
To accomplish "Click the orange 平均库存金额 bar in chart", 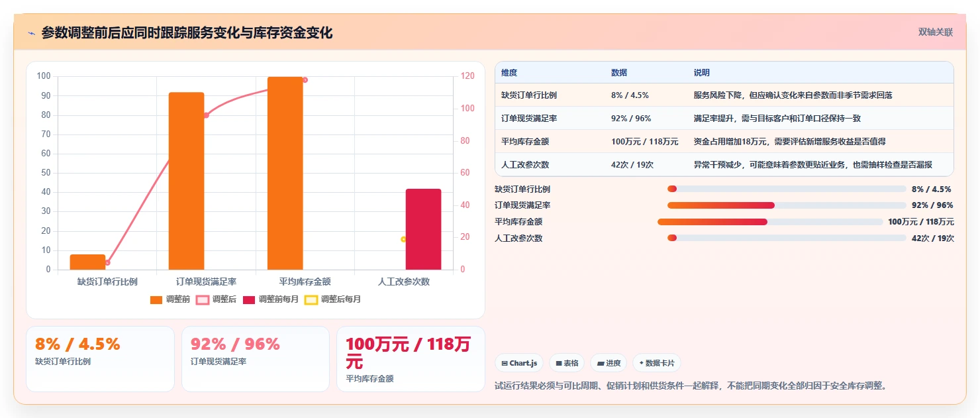I will [285, 173].
